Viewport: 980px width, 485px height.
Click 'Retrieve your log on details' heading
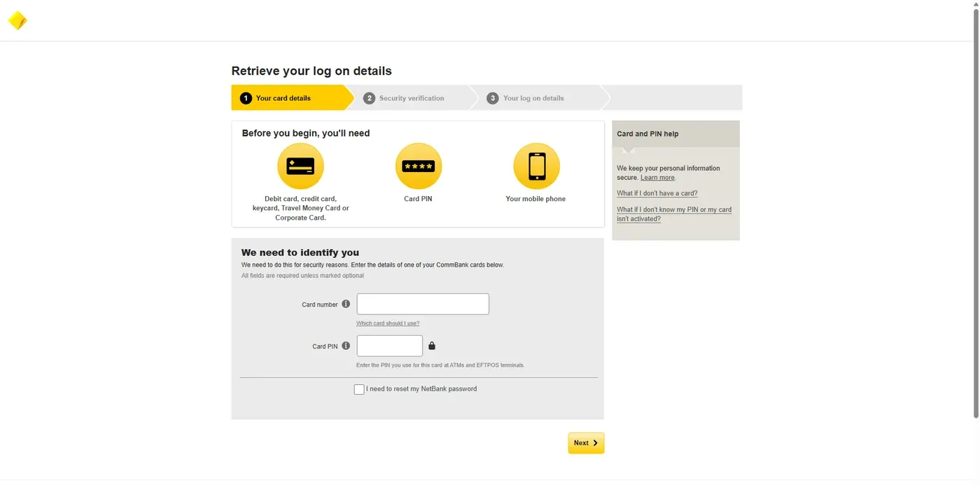311,71
